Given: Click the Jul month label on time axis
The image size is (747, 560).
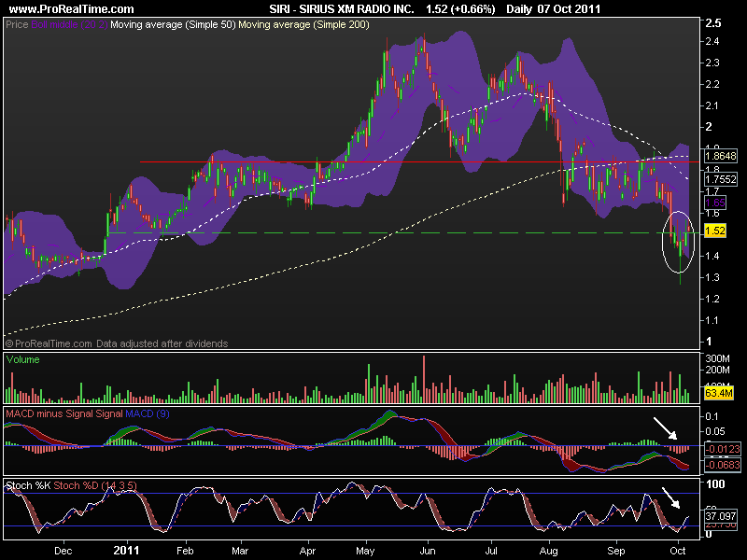Looking at the screenshot, I should pyautogui.click(x=491, y=551).
